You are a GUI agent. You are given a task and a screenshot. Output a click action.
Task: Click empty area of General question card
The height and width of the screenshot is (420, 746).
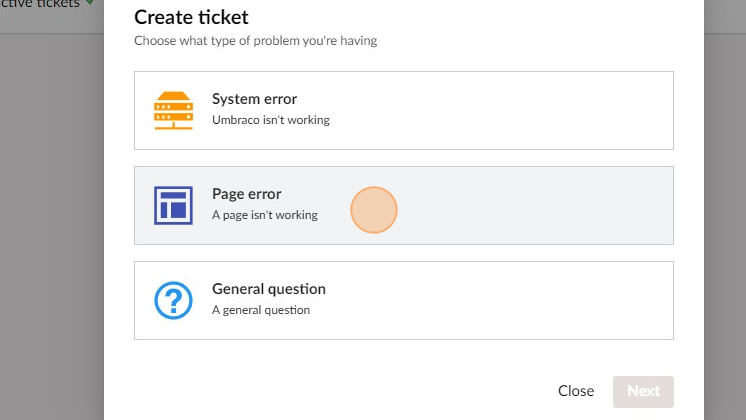pos(520,300)
